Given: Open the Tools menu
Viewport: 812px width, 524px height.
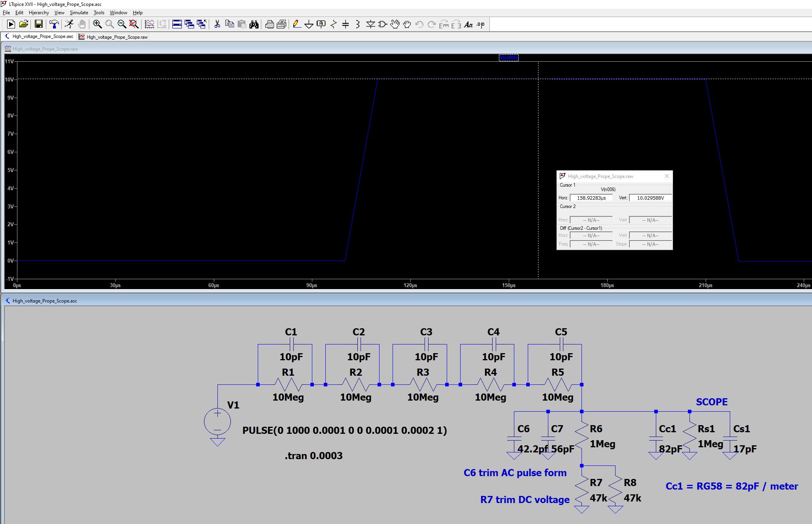Looking at the screenshot, I should pyautogui.click(x=98, y=12).
